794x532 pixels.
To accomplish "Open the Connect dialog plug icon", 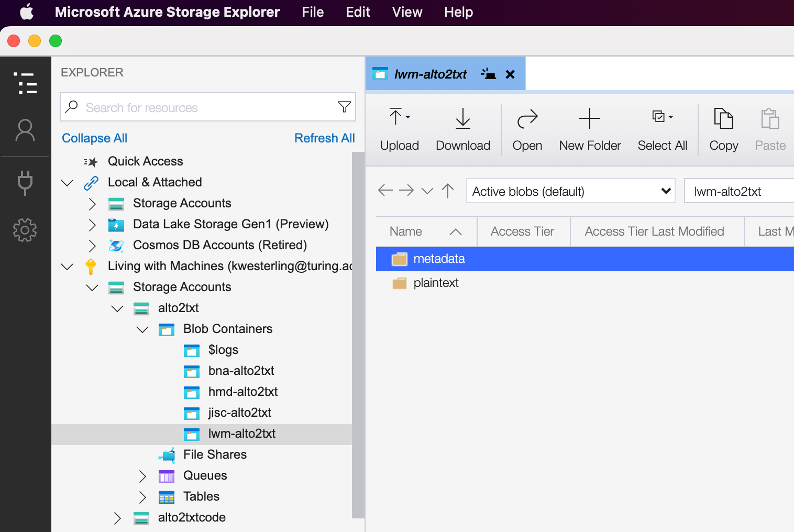I will click(25, 183).
